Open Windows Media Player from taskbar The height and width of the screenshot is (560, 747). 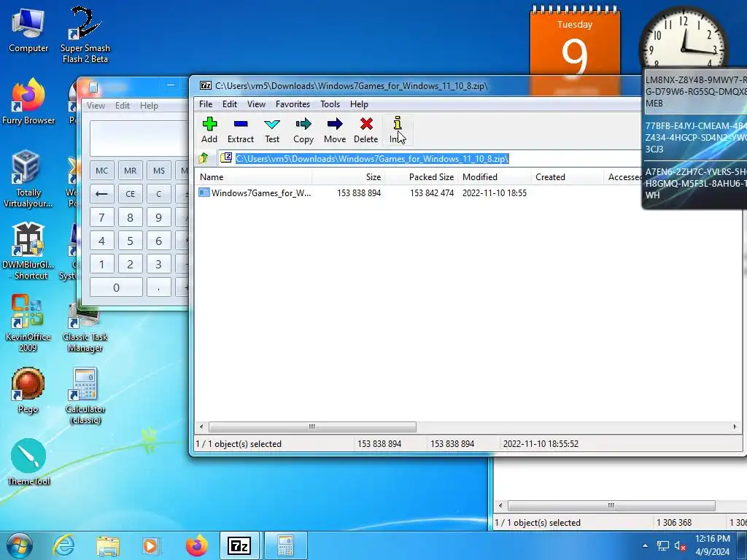click(x=151, y=545)
